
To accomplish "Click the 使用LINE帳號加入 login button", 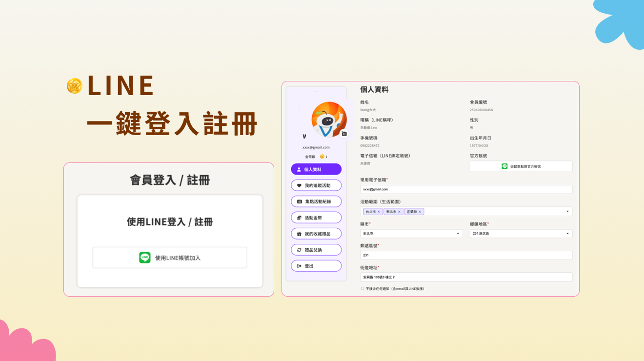I will 170,258.
